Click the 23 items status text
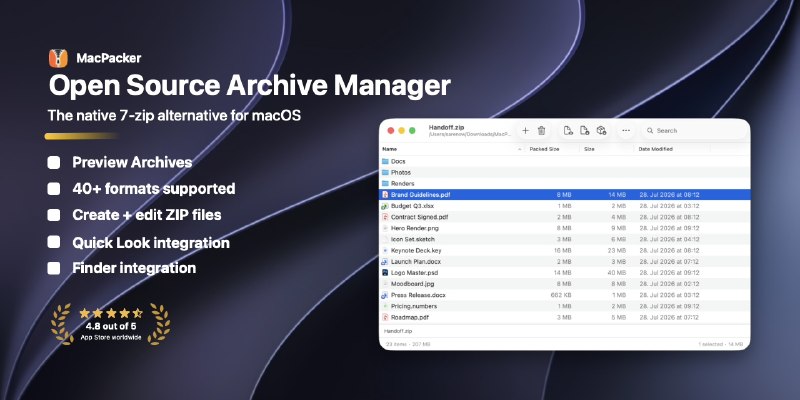The width and height of the screenshot is (800, 400). click(x=408, y=344)
